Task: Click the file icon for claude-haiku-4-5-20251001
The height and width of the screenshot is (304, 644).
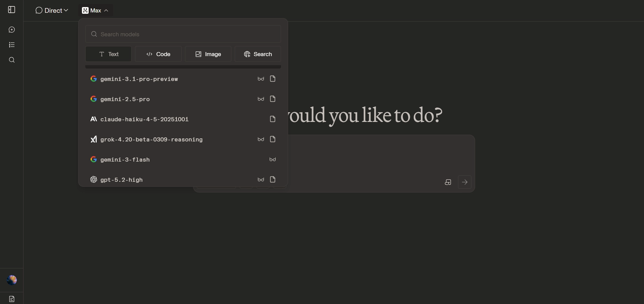Action: click(273, 119)
